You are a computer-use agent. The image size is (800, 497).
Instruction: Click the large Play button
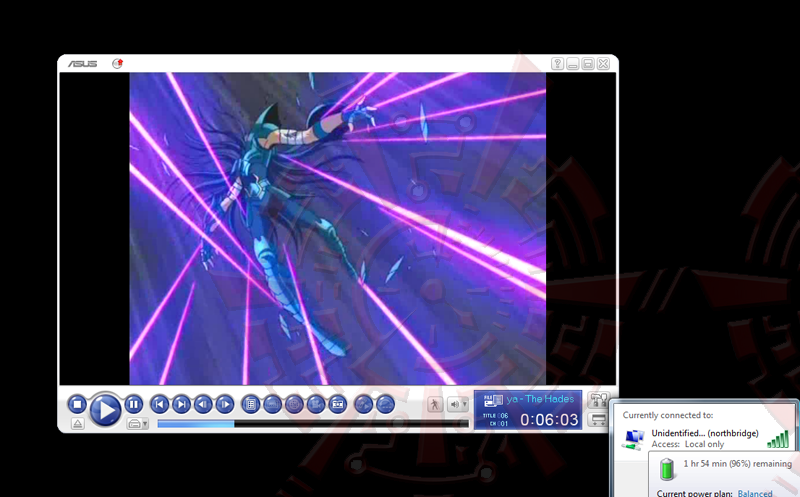106,409
